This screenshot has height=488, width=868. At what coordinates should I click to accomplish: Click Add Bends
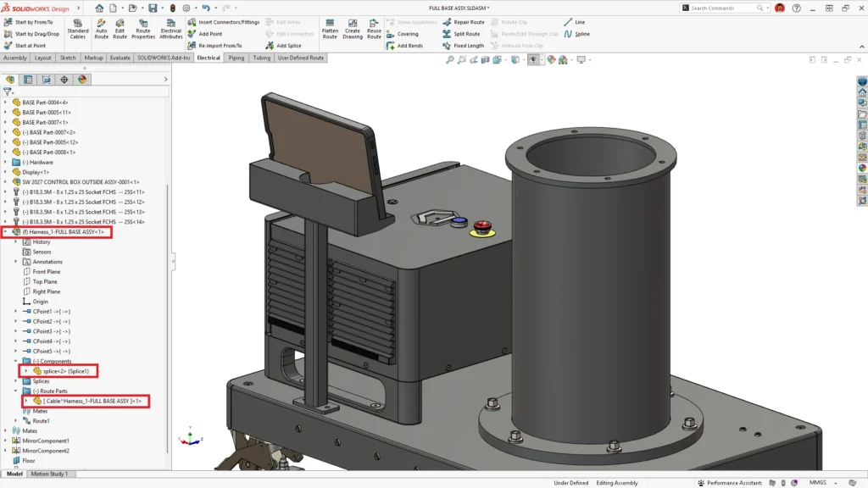point(404,46)
